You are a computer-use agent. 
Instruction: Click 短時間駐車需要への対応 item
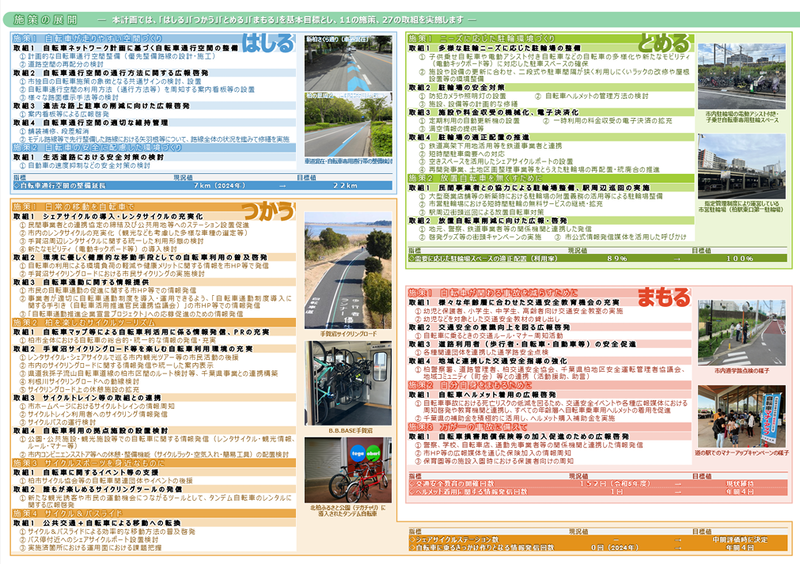(462, 154)
